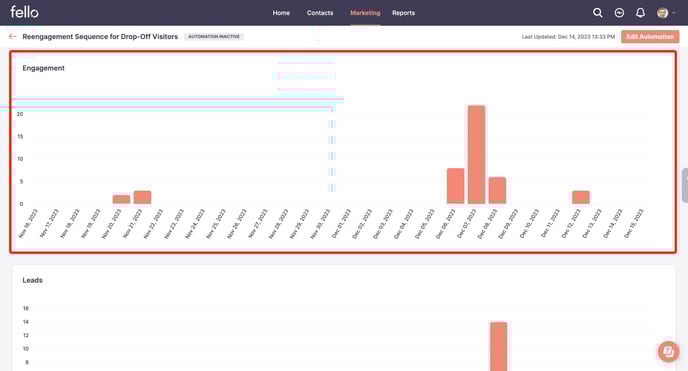
Task: Select the Marketing tab
Action: pos(365,13)
